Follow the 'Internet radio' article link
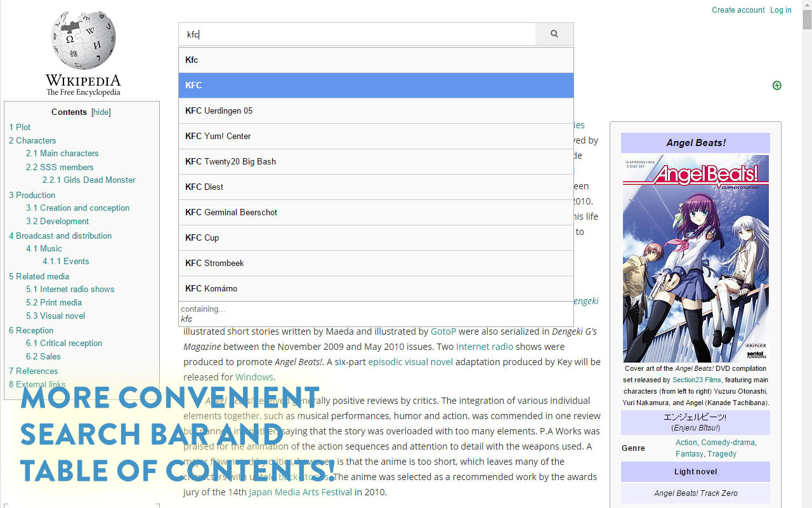 coord(485,347)
